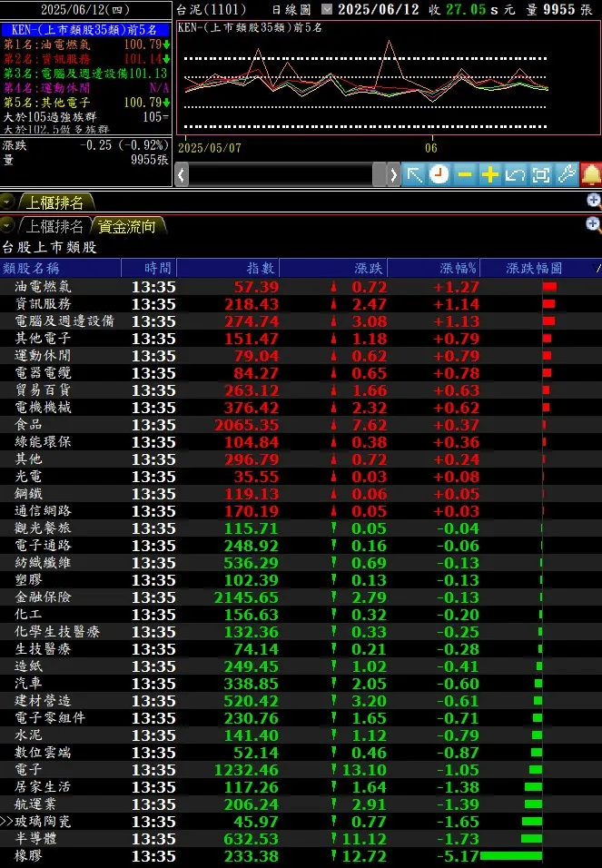Open alerts with the bell icon
Viewport: 602px width, 868px height.
[591, 175]
